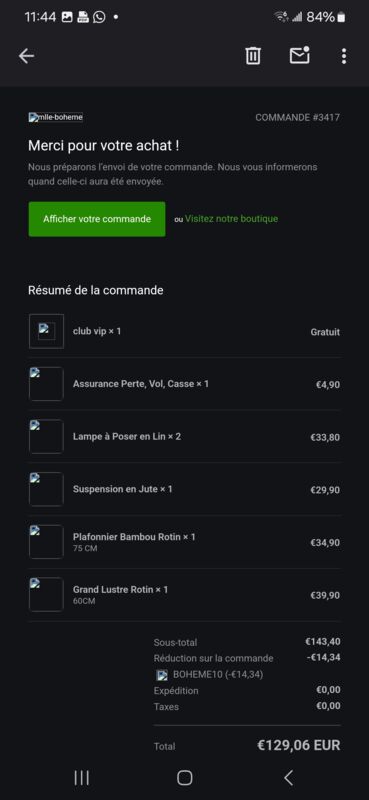Screen dimensions: 369x800
Task: Open the Visitez notre boutique link
Action: (x=231, y=219)
